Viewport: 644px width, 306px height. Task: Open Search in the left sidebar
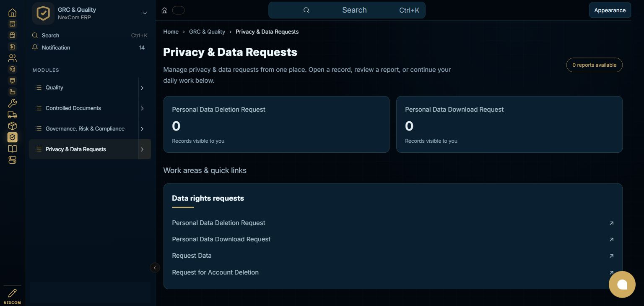tap(90, 36)
